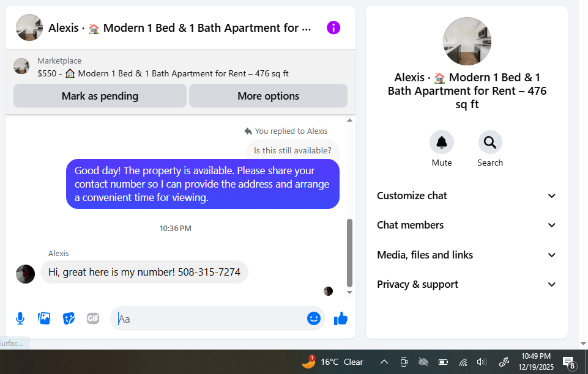The width and height of the screenshot is (588, 374).
Task: Open conversation information via purple info icon
Action: tap(333, 28)
